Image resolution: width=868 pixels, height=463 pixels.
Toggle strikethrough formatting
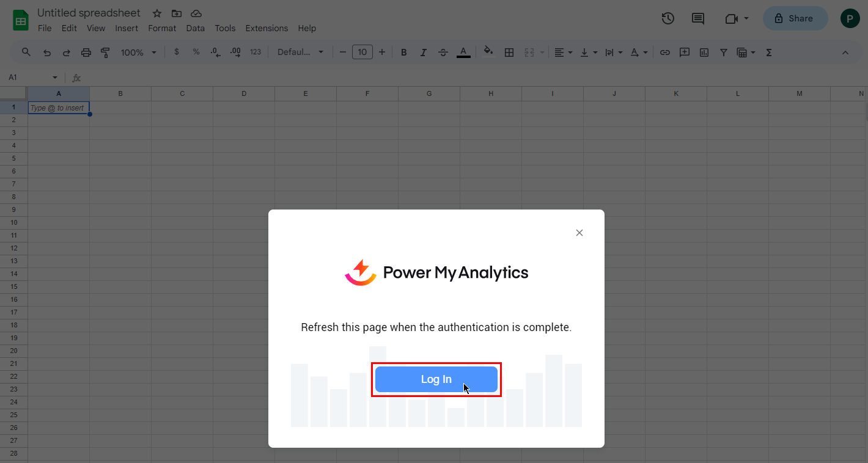[443, 53]
